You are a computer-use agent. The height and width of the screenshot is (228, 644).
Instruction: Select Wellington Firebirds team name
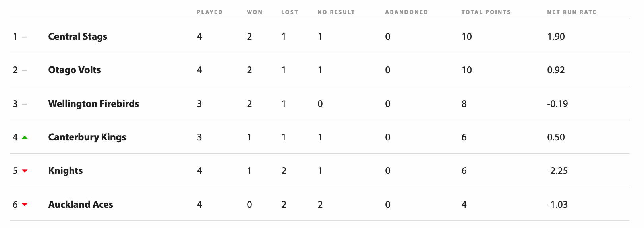pyautogui.click(x=94, y=104)
